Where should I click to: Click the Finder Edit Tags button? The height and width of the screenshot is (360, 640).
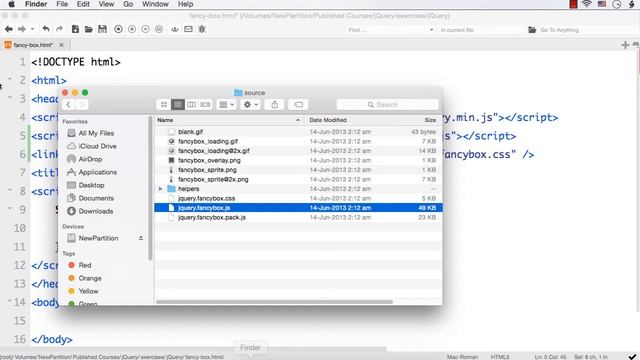click(x=298, y=104)
